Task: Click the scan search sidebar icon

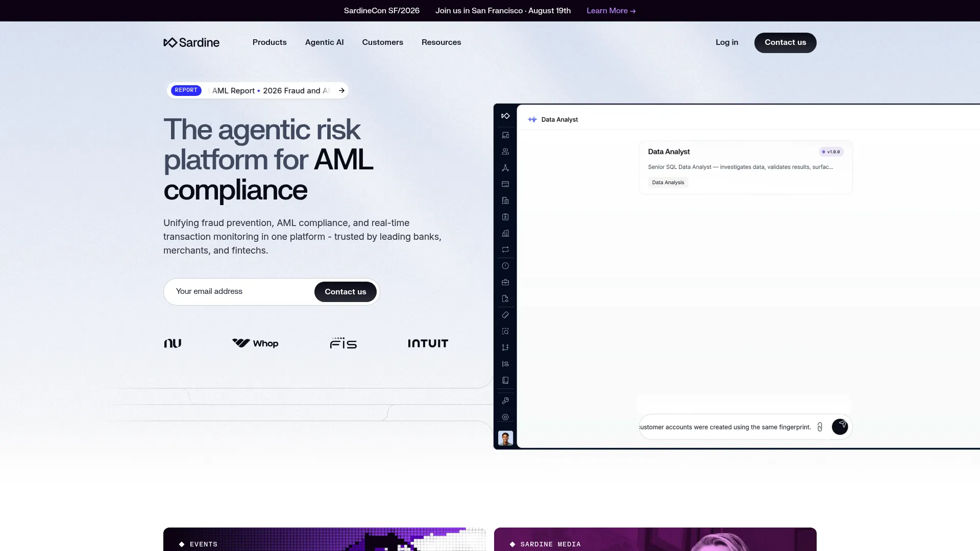Action: 505,331
